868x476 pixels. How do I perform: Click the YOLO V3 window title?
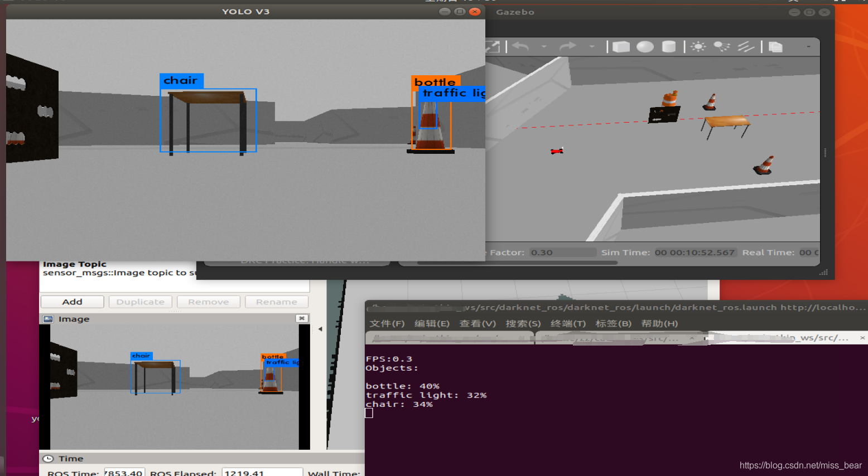point(245,12)
